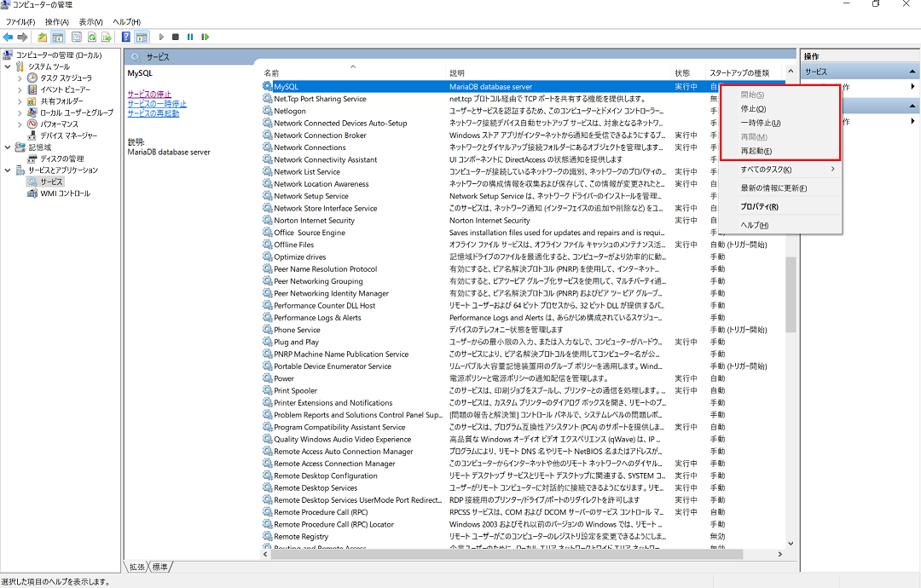Select パフォーマンス icon in tree
Screen dimensions: 921x588
(x=32, y=124)
